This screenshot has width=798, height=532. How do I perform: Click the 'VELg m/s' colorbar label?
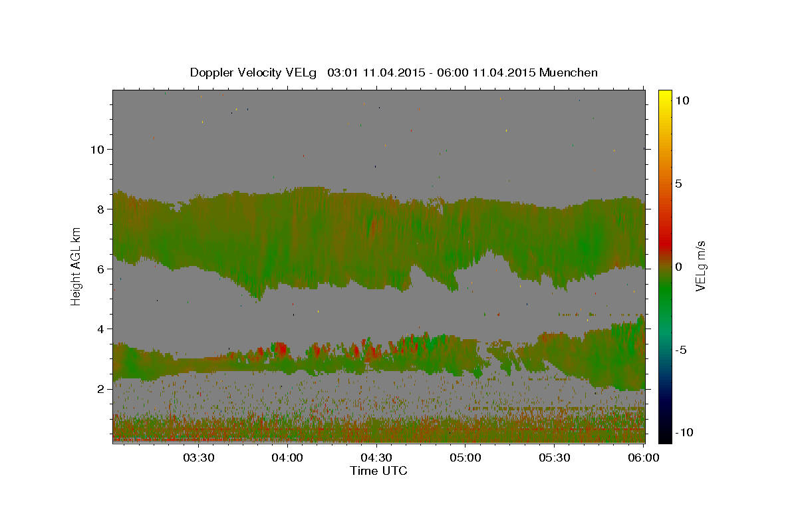[700, 266]
